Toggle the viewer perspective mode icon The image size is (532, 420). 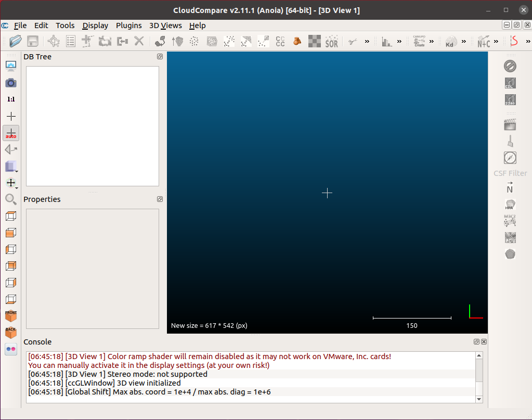click(x=11, y=149)
